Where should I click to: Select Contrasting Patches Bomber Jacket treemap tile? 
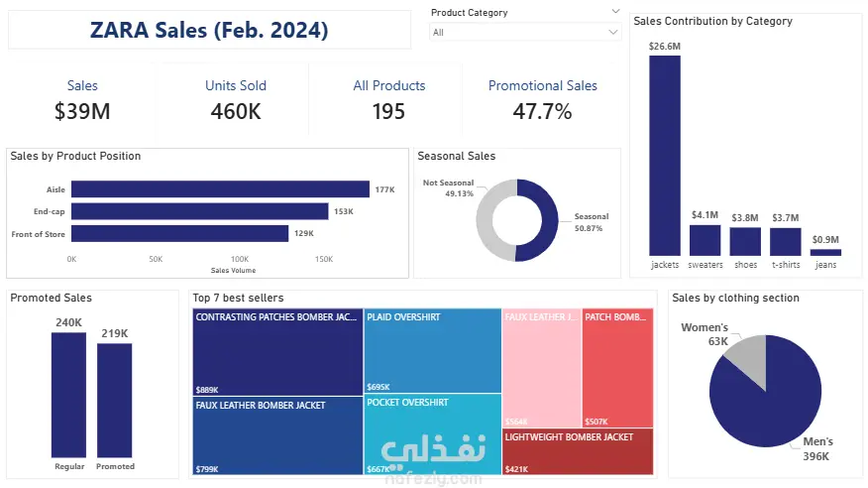pyautogui.click(x=276, y=352)
